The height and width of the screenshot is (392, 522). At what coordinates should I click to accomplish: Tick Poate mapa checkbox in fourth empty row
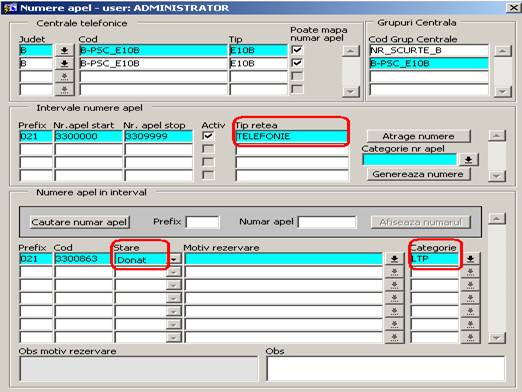click(297, 89)
